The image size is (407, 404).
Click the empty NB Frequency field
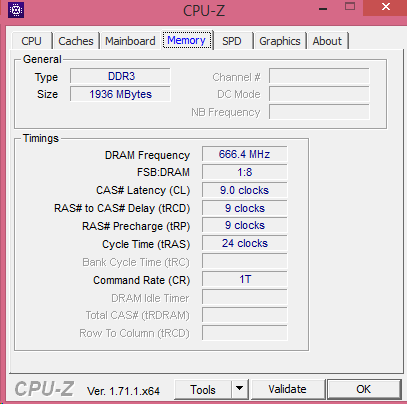pyautogui.click(x=319, y=112)
